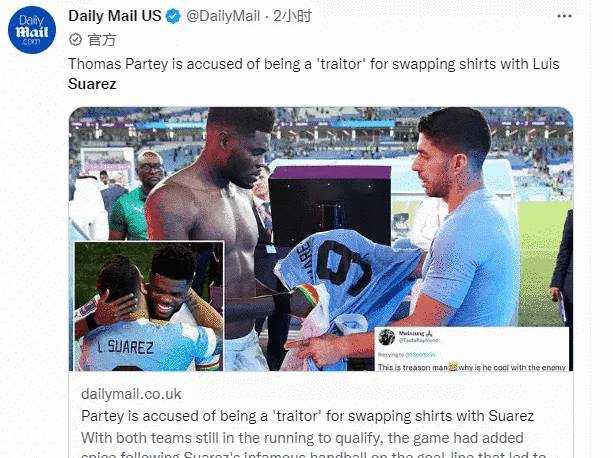The image size is (613, 458).
Task: Click the 官方 official label
Action: [102, 39]
